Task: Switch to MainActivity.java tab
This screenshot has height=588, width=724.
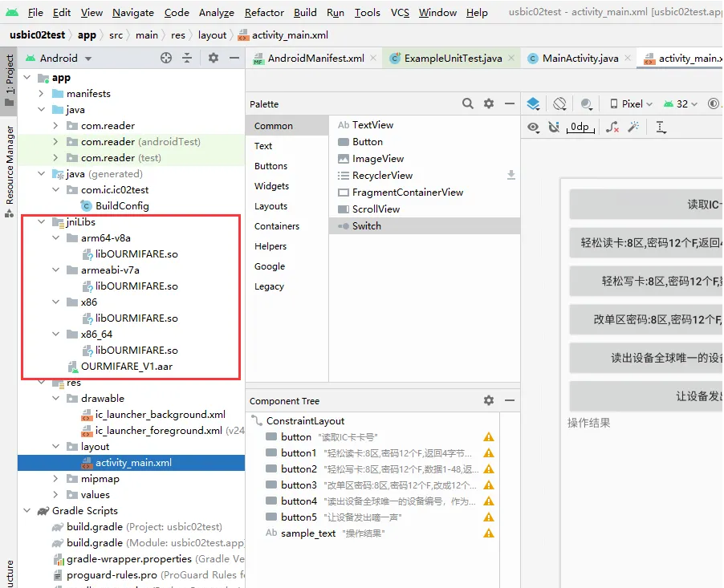Action: pyautogui.click(x=580, y=58)
